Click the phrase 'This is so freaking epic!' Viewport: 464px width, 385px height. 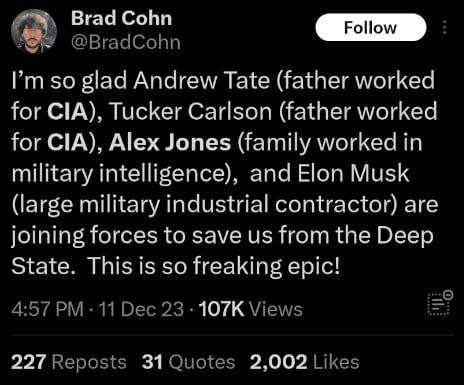point(214,266)
